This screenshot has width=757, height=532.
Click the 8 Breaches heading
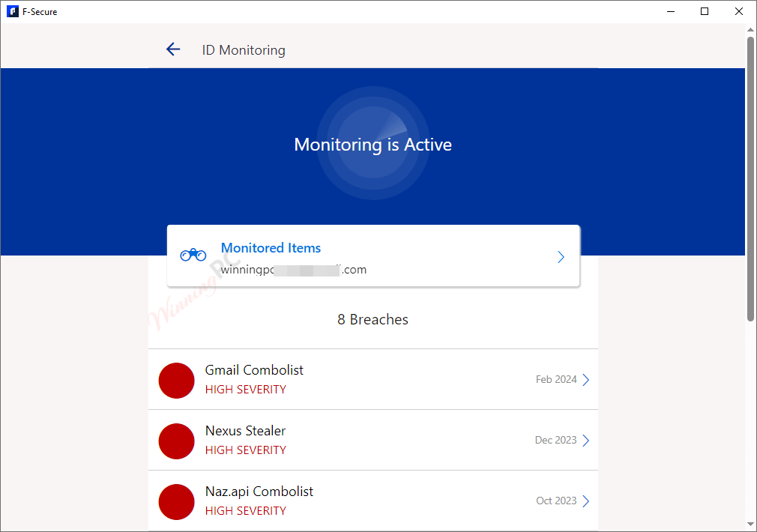pyautogui.click(x=373, y=320)
